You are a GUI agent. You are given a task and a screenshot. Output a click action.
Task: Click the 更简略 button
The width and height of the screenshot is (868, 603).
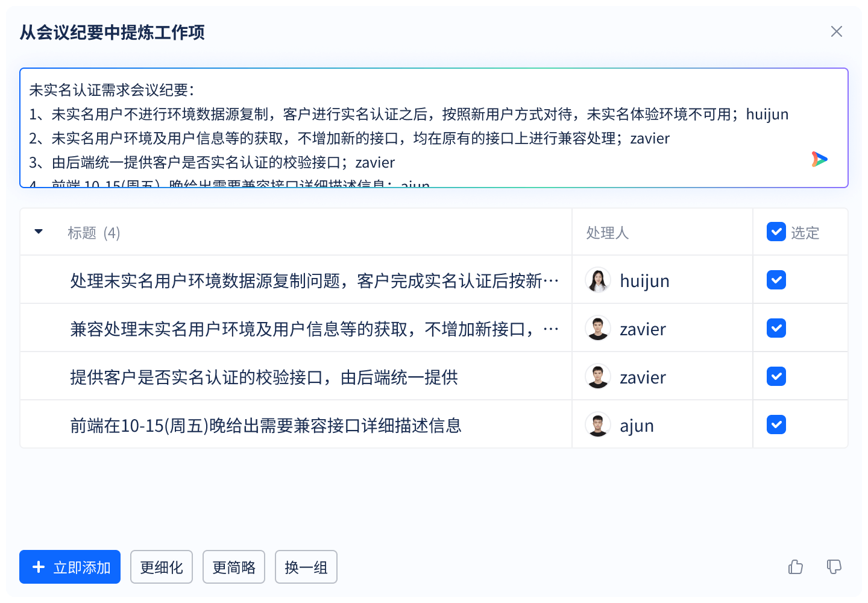pyautogui.click(x=234, y=567)
